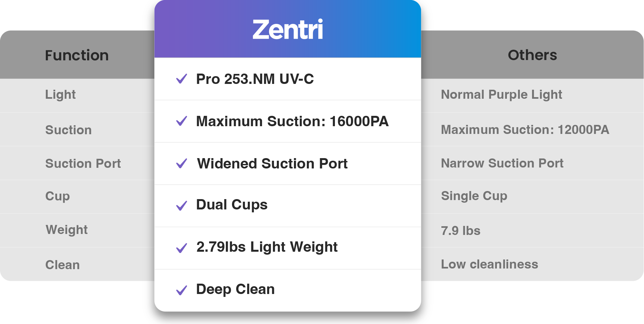The image size is (644, 324).
Task: Select the Function column header
Action: tap(77, 55)
